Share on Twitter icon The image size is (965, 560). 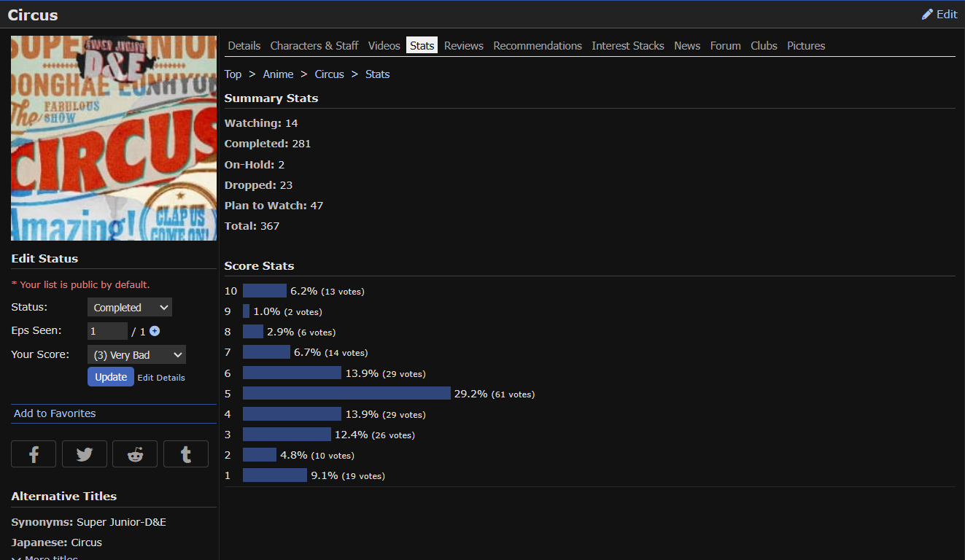85,454
